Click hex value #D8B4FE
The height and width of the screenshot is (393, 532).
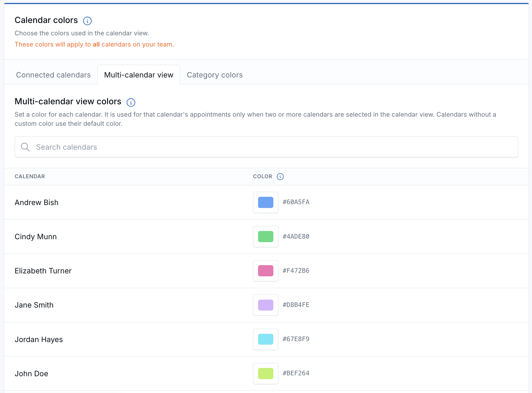click(x=296, y=305)
